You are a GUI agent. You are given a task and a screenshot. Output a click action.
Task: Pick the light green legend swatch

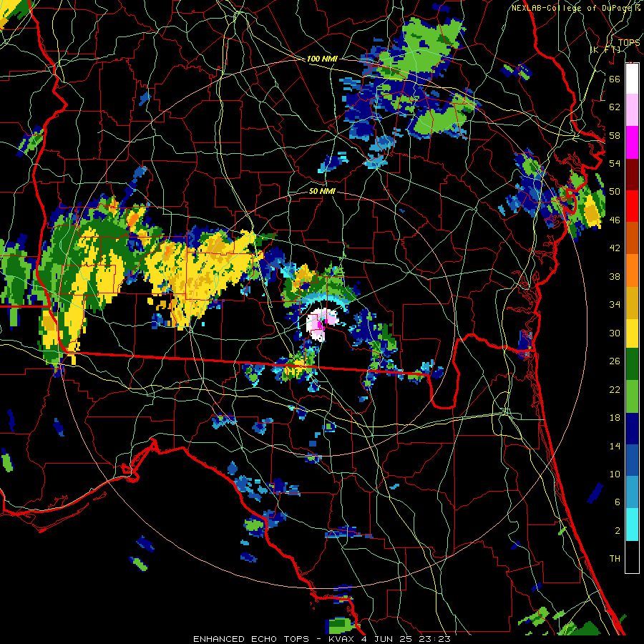point(632,396)
